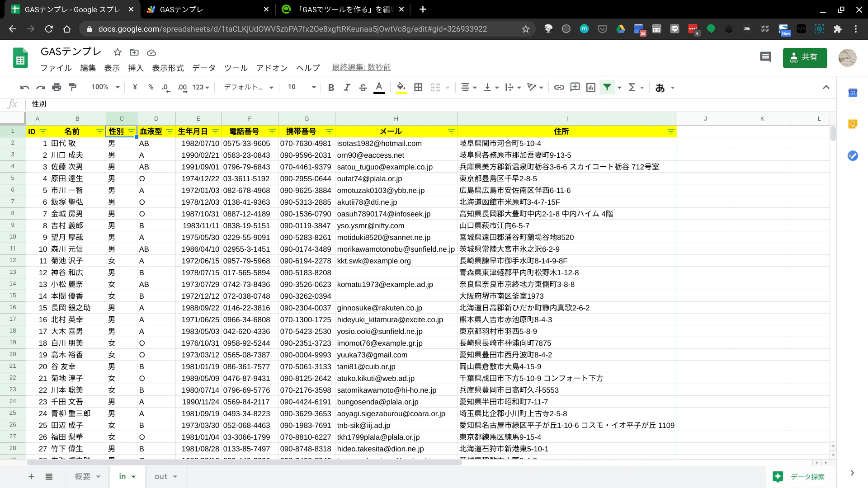Apply currency yen format

click(x=135, y=87)
